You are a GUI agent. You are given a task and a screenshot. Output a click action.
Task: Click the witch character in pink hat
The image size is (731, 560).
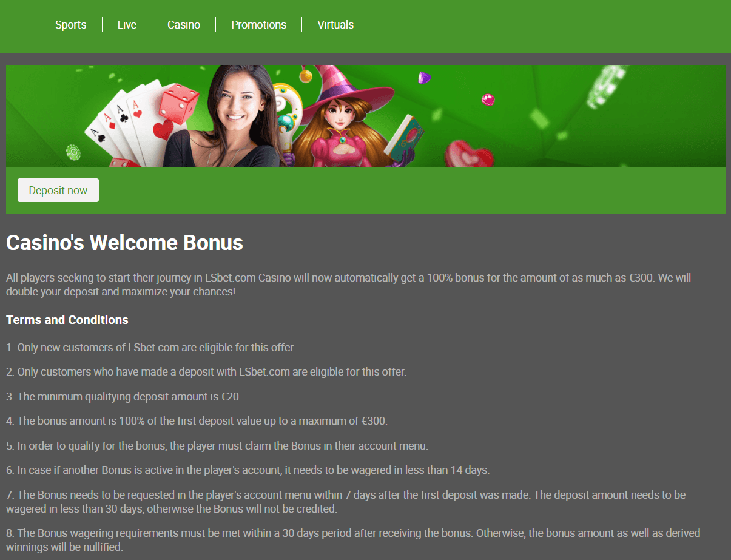click(x=343, y=118)
